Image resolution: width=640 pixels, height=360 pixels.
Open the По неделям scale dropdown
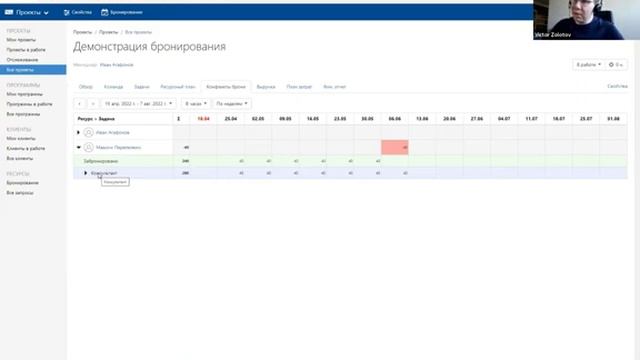pos(232,104)
